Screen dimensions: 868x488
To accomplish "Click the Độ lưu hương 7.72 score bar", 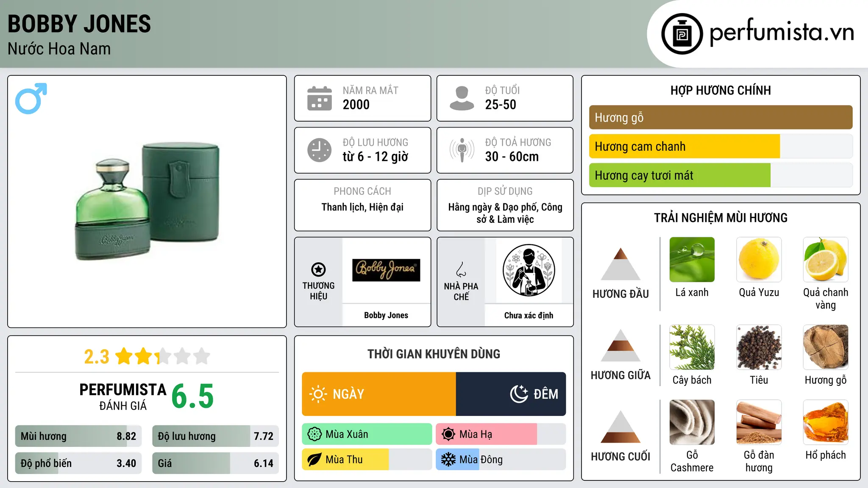I will pos(215,436).
